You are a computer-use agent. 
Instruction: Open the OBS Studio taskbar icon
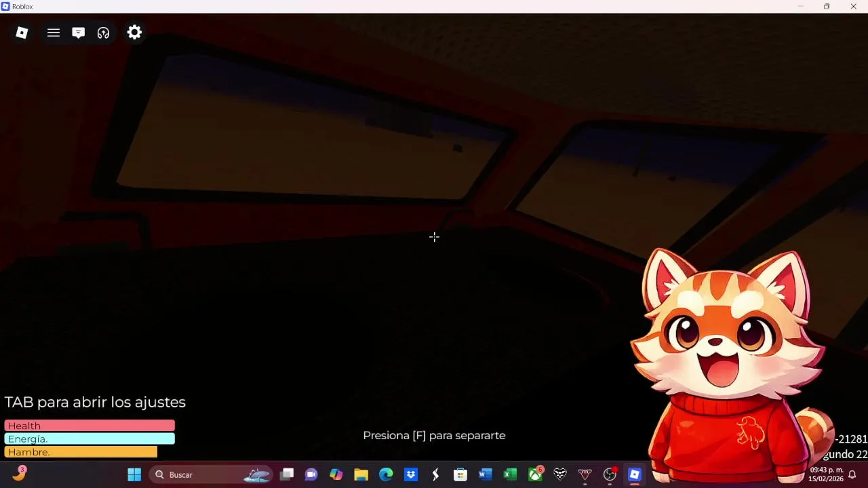pyautogui.click(x=610, y=474)
